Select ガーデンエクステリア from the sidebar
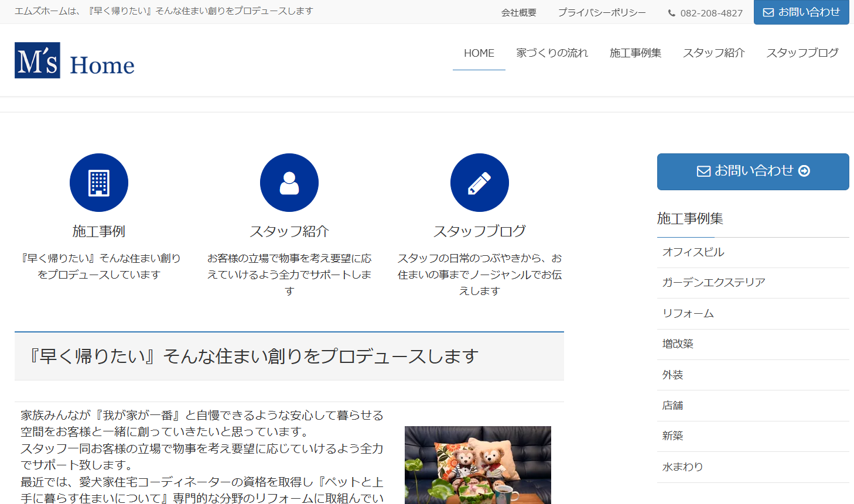This screenshot has height=504, width=854. coord(712,282)
